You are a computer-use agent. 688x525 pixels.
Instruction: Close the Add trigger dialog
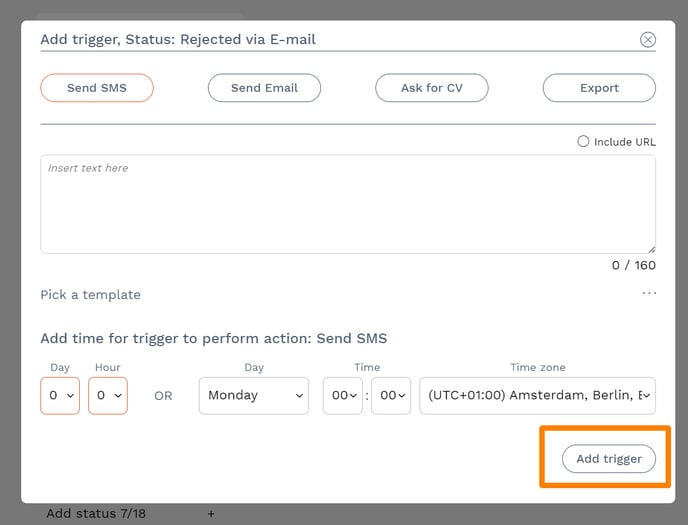coord(648,40)
